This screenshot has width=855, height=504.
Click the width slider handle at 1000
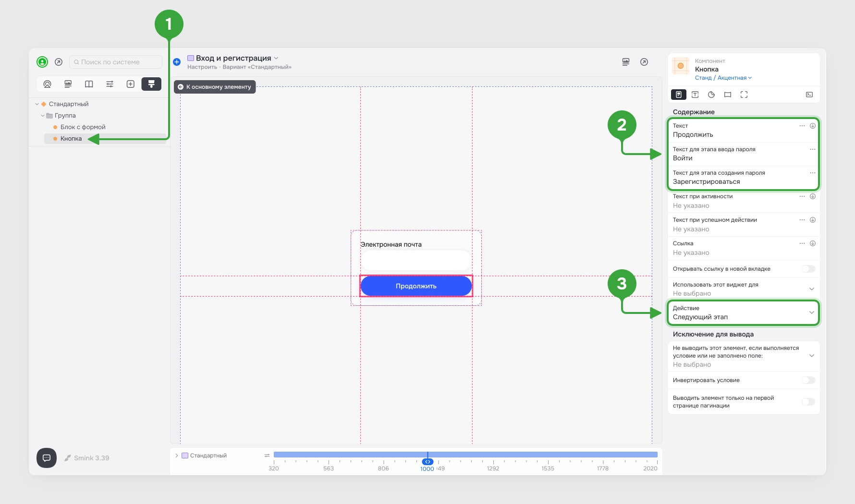click(427, 462)
